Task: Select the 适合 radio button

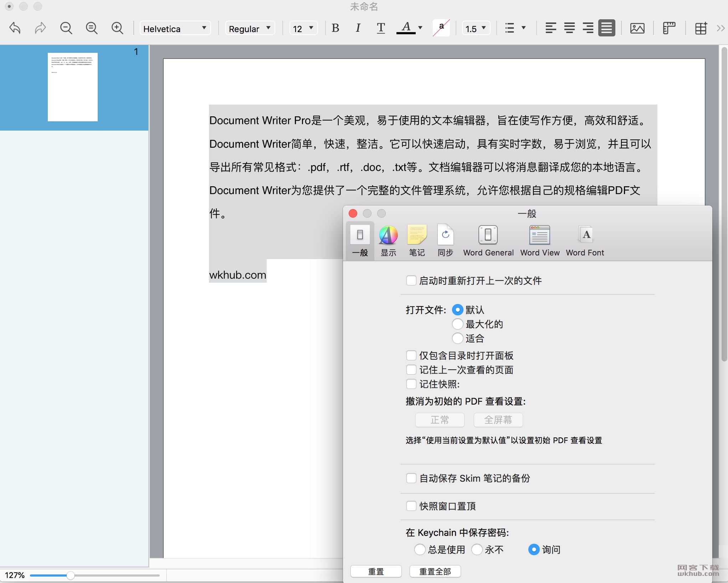Action: coord(457,338)
